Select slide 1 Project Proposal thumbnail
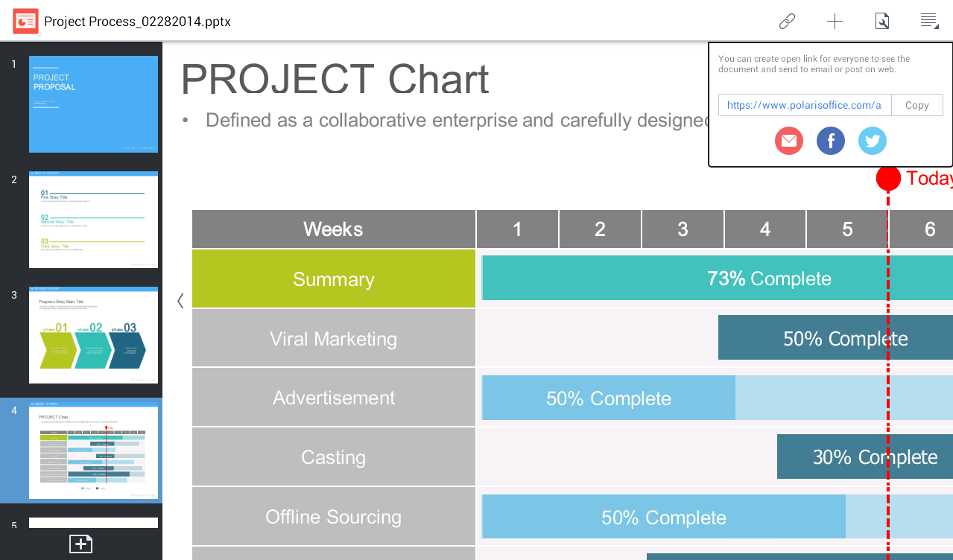 click(93, 104)
